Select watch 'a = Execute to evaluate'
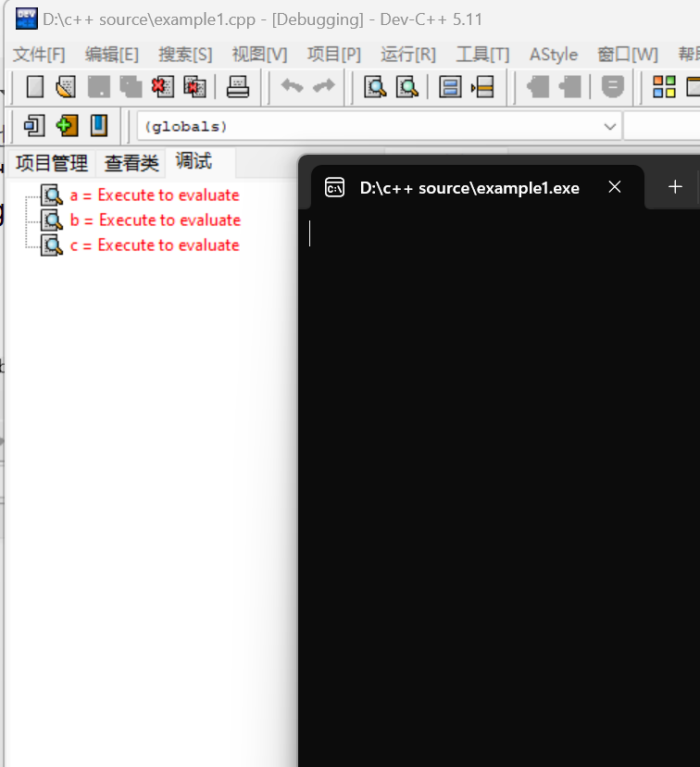The image size is (700, 767). [155, 195]
